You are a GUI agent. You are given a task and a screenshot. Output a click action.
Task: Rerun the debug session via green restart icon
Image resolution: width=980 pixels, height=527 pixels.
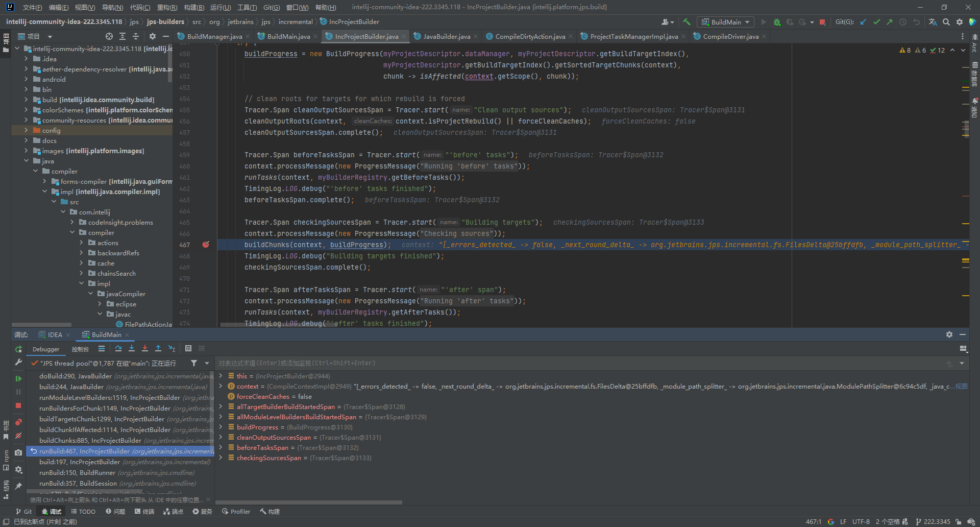coord(19,349)
